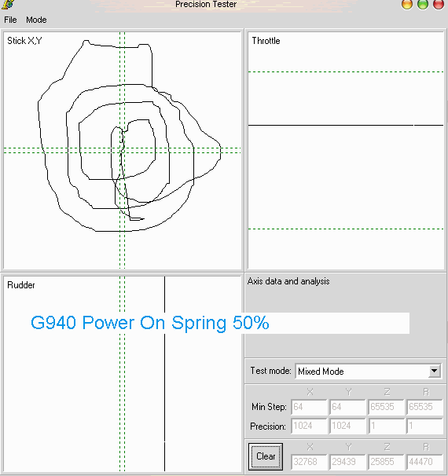Click the Min Step R field showing 65535
Image resolution: width=448 pixels, height=476 pixels.
click(425, 407)
